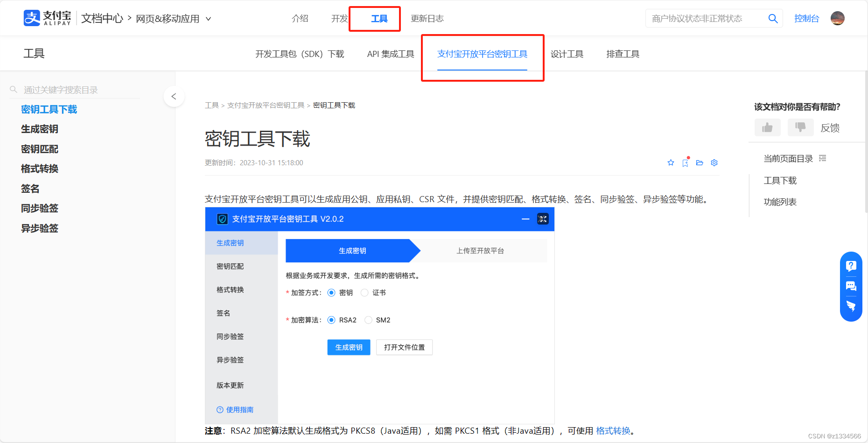Open 密钥匹配 in the left sidebar
The image size is (868, 443).
coord(40,149)
